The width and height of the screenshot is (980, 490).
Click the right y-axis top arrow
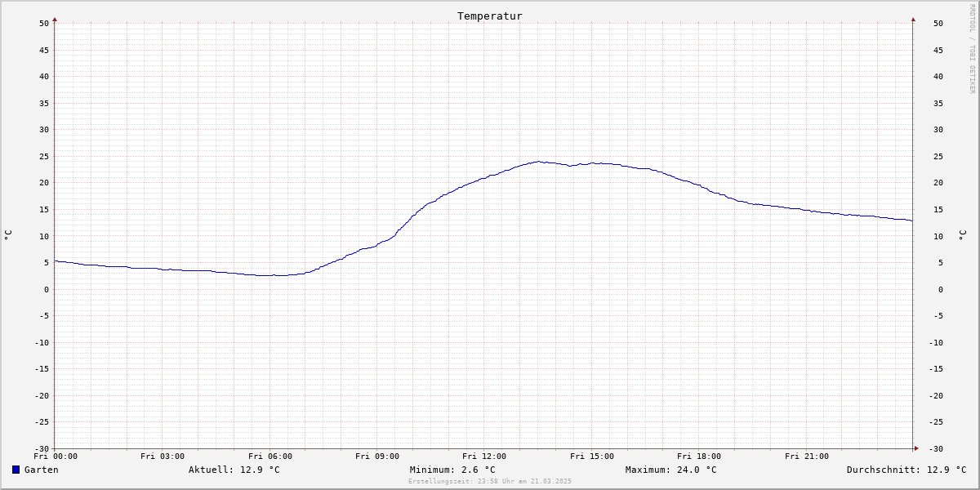click(913, 19)
